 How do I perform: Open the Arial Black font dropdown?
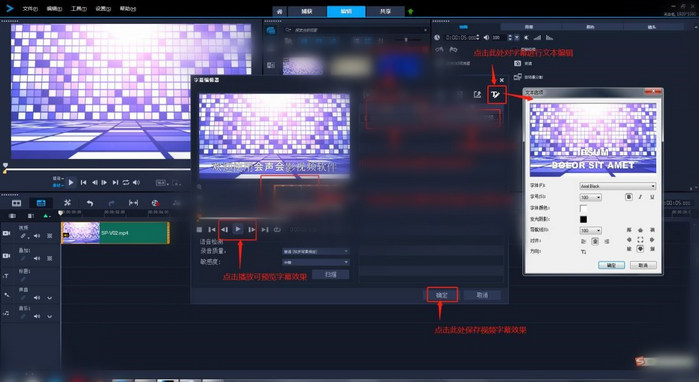pyautogui.click(x=617, y=186)
